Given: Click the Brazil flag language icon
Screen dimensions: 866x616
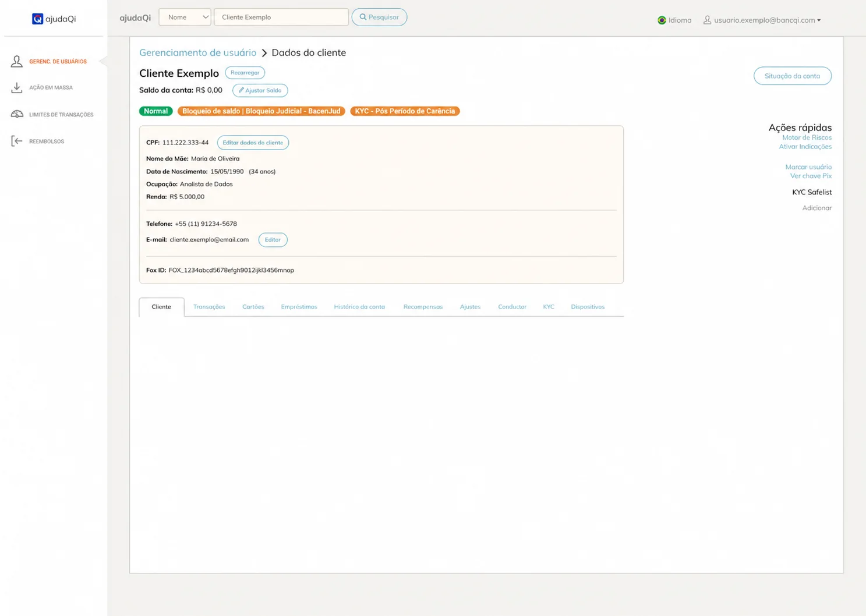Looking at the screenshot, I should (x=662, y=20).
